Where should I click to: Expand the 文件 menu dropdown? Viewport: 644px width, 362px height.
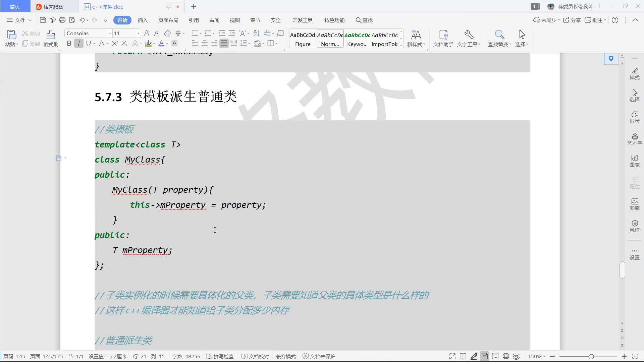click(19, 20)
